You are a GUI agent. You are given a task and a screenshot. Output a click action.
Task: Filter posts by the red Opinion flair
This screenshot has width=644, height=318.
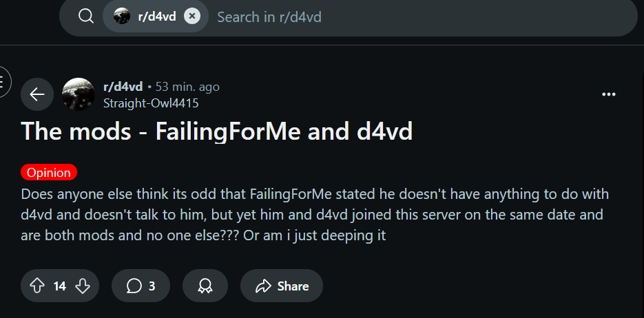(49, 172)
